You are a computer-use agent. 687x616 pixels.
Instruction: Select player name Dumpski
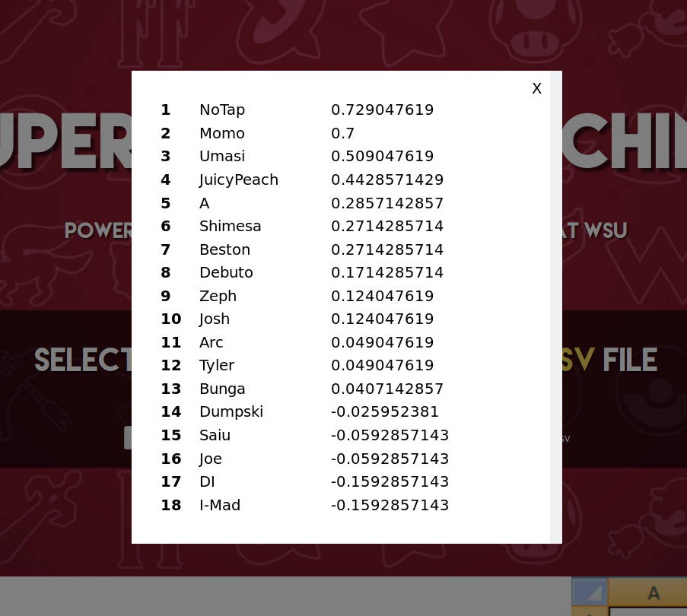tap(231, 412)
